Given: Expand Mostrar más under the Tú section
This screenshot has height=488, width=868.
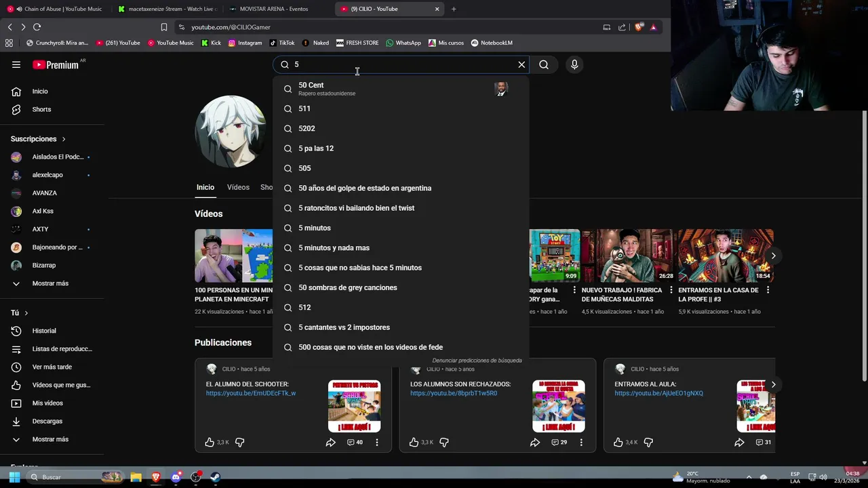Looking at the screenshot, I should 52,439.
